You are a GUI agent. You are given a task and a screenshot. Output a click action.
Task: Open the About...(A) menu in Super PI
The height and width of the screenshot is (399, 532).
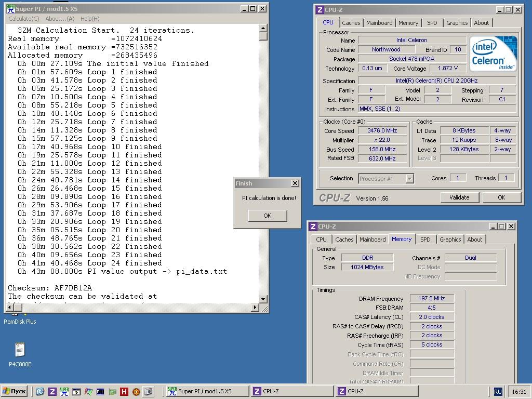[60, 19]
